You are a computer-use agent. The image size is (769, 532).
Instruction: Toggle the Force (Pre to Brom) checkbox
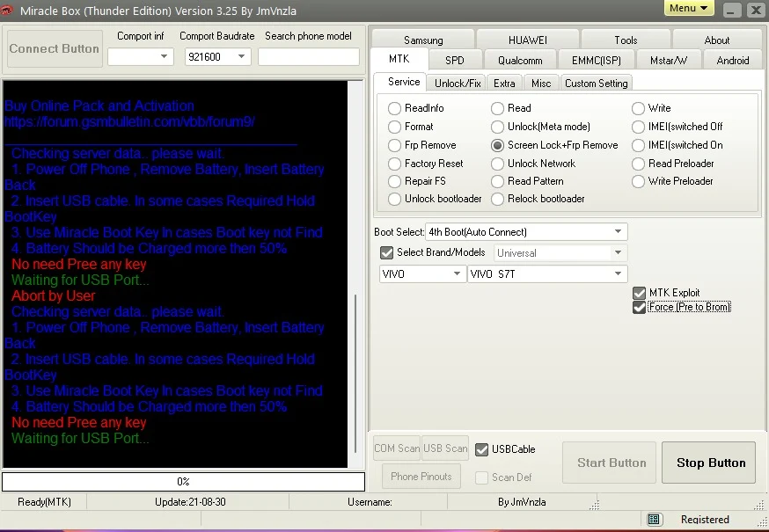(639, 307)
